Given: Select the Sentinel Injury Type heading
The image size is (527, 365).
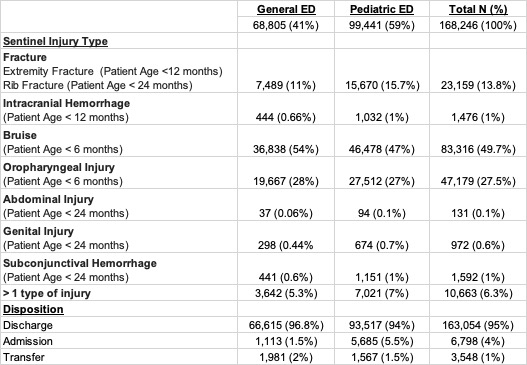Looking at the screenshot, I should point(55,41).
